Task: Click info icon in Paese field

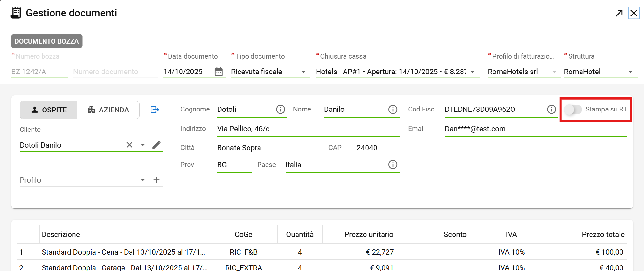Action: [x=393, y=165]
